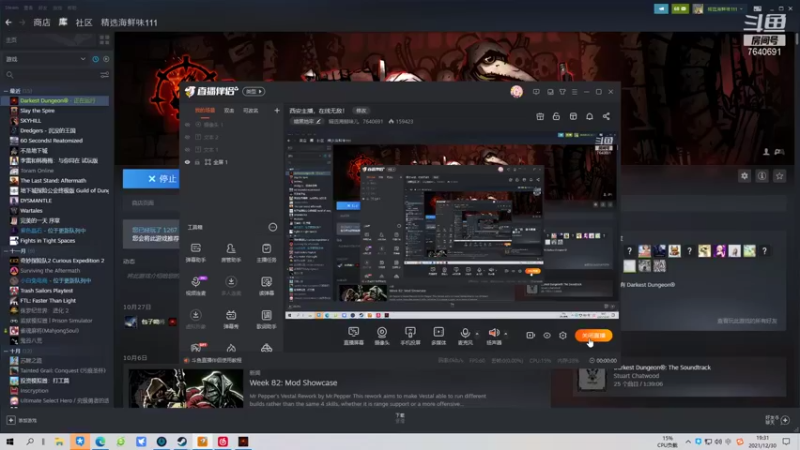This screenshot has width=800, height=450.
Task: Open streaming settings gear icon
Action: 563,335
